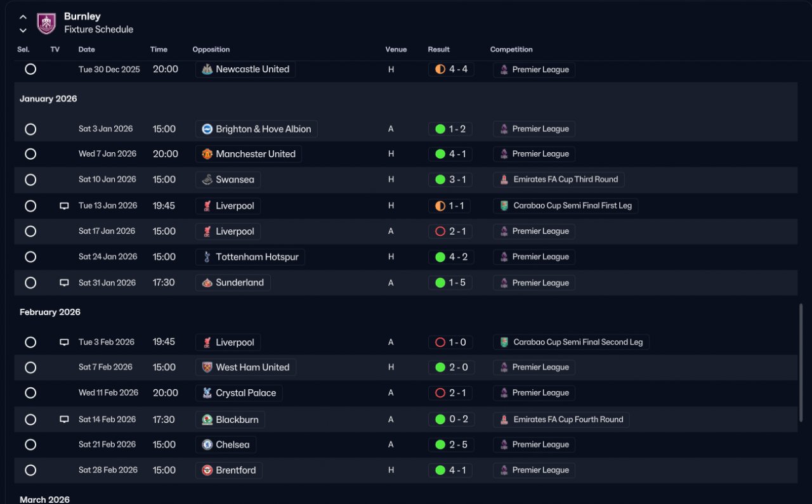Image resolution: width=812 pixels, height=504 pixels.
Task: Open the Crystal Palace opposition link
Action: click(x=239, y=393)
